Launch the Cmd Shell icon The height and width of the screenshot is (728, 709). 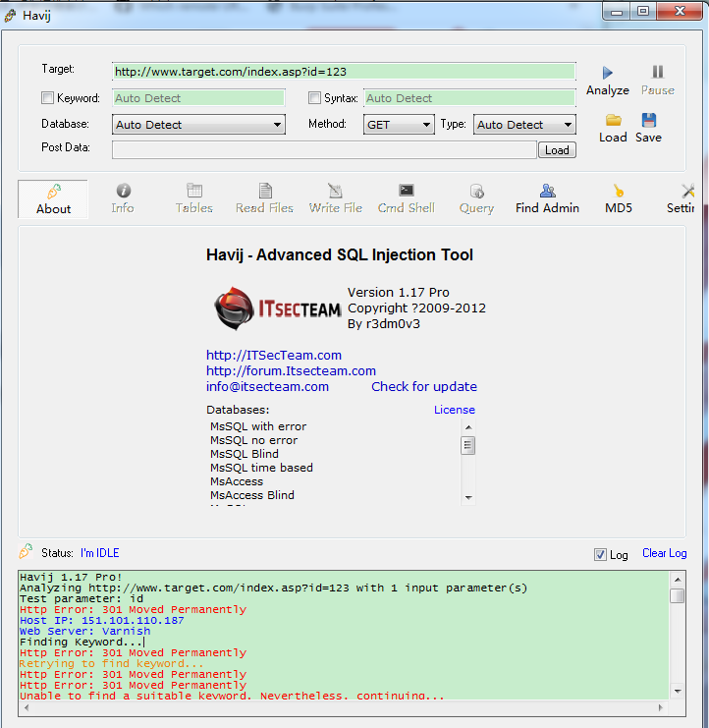(x=406, y=191)
